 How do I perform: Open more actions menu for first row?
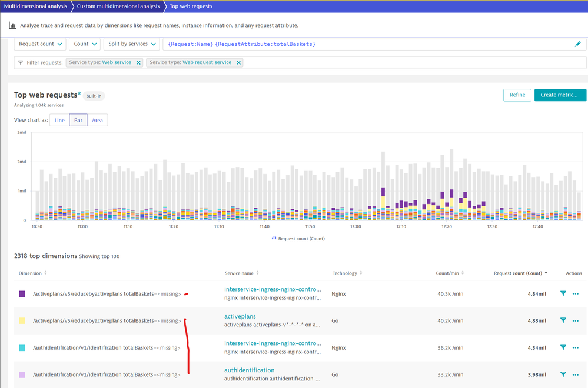point(576,293)
